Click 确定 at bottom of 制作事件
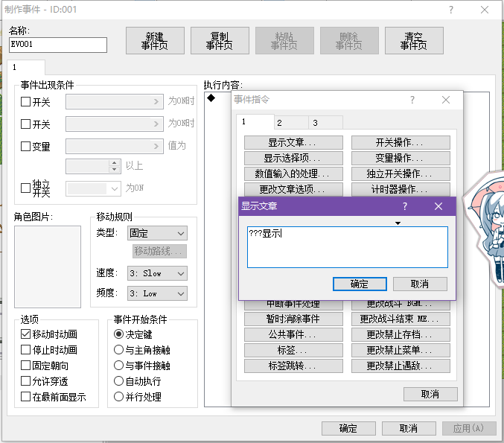Image resolution: width=504 pixels, height=443 pixels. 348,428
